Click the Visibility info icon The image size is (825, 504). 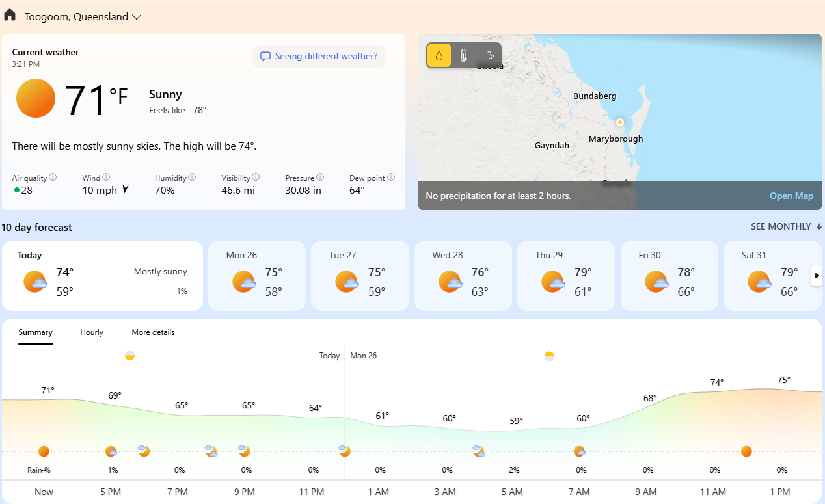256,177
